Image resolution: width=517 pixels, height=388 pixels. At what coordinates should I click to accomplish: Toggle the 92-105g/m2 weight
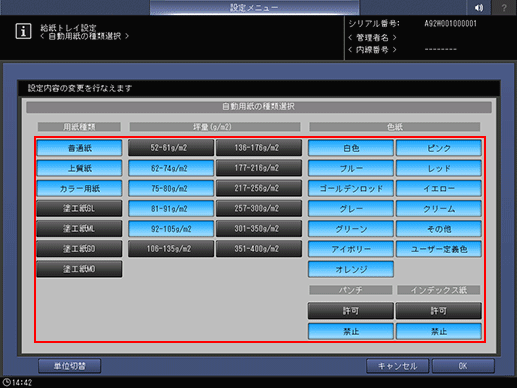[x=171, y=229]
